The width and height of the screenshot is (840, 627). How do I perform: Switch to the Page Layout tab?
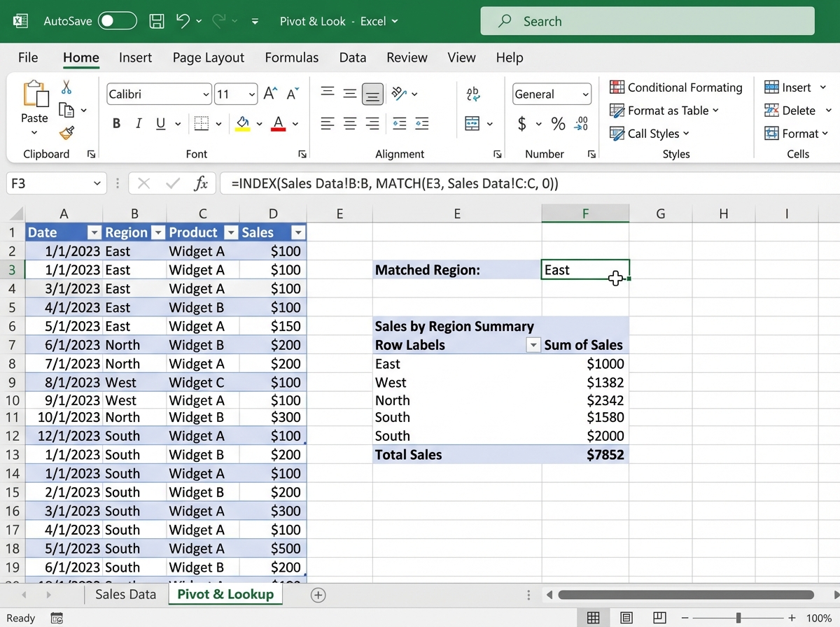(x=209, y=57)
